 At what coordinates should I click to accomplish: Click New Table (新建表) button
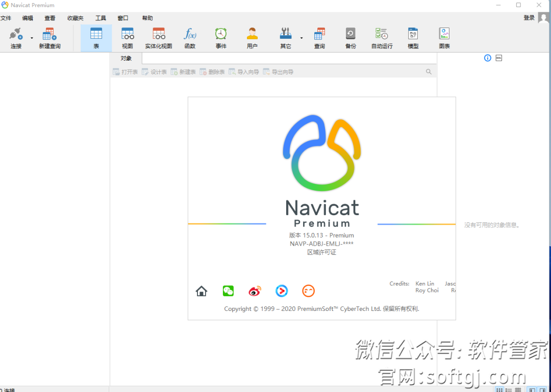[183, 72]
